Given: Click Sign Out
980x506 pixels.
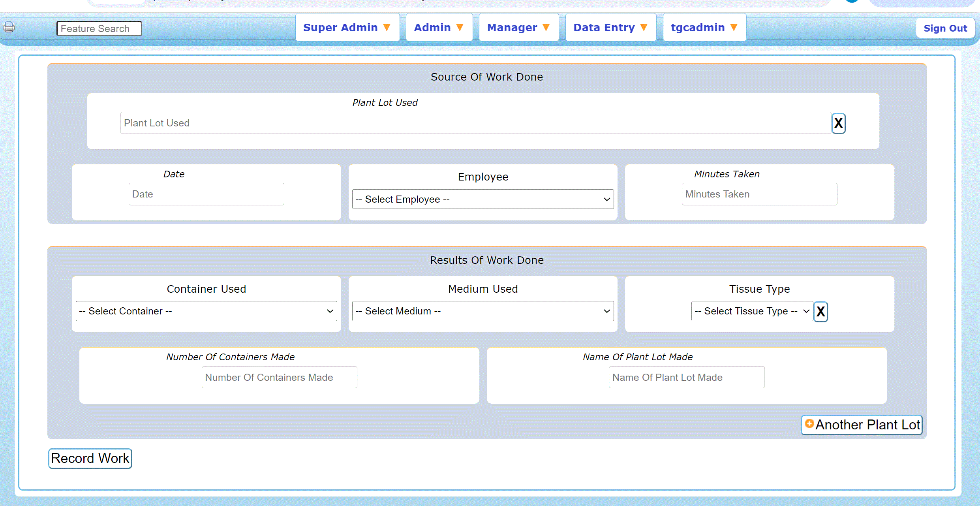Looking at the screenshot, I should pos(945,28).
